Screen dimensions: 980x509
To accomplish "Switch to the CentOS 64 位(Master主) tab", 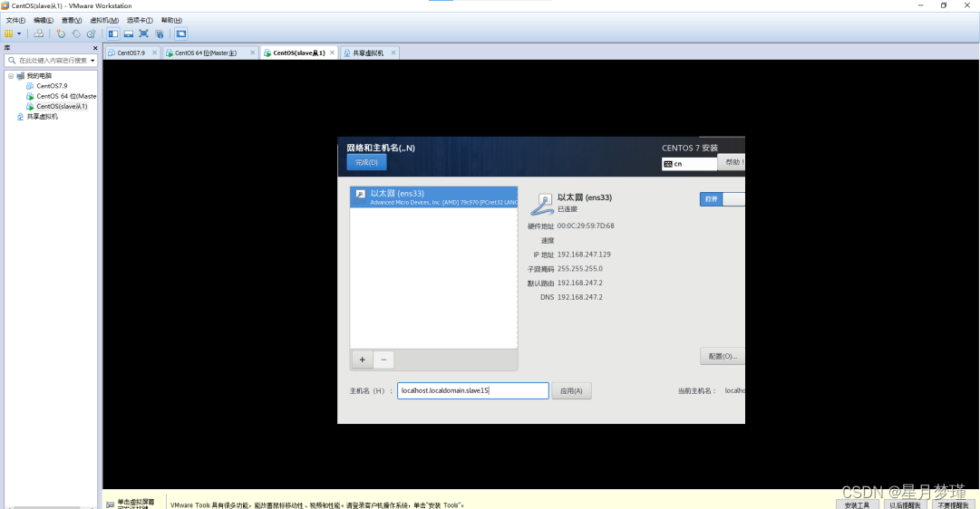I will 206,53.
